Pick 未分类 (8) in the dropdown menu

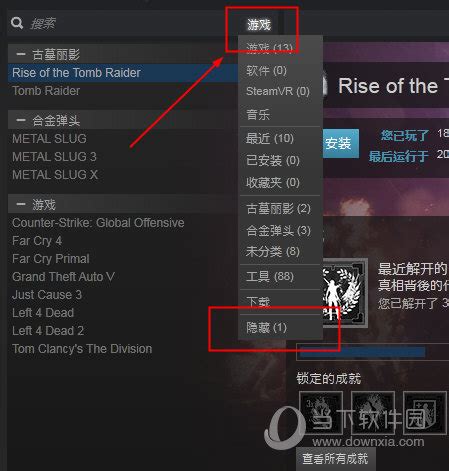coord(273,251)
